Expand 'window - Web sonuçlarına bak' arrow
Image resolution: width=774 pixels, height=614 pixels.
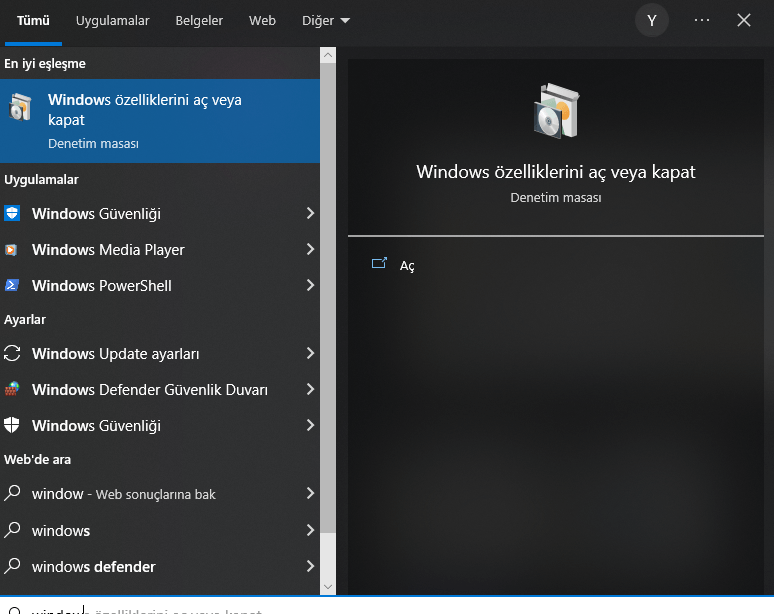(310, 493)
